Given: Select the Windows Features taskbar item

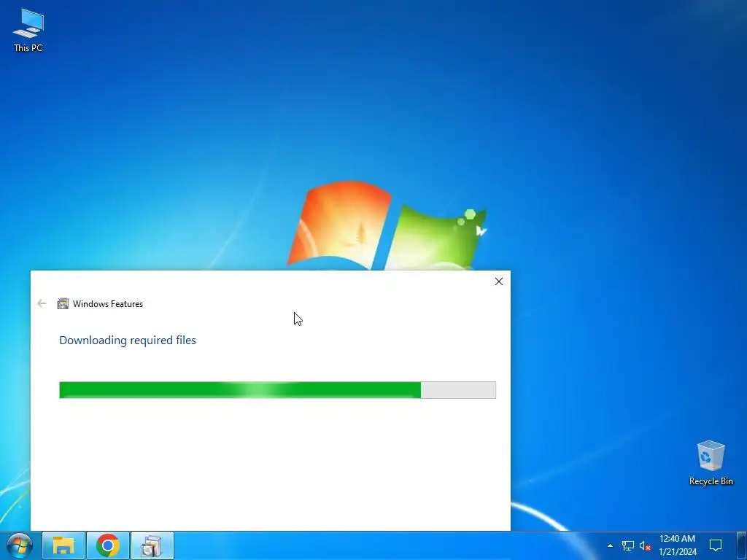Looking at the screenshot, I should click(152, 545).
